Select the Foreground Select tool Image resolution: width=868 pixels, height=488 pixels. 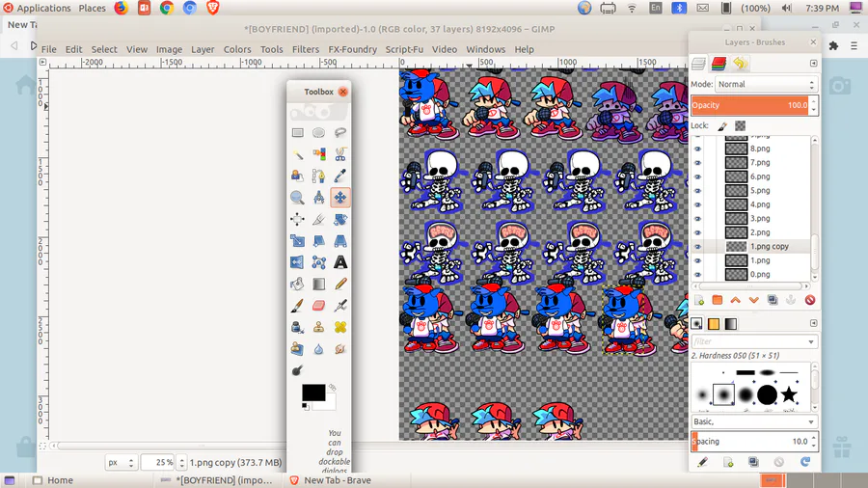pyautogui.click(x=297, y=176)
